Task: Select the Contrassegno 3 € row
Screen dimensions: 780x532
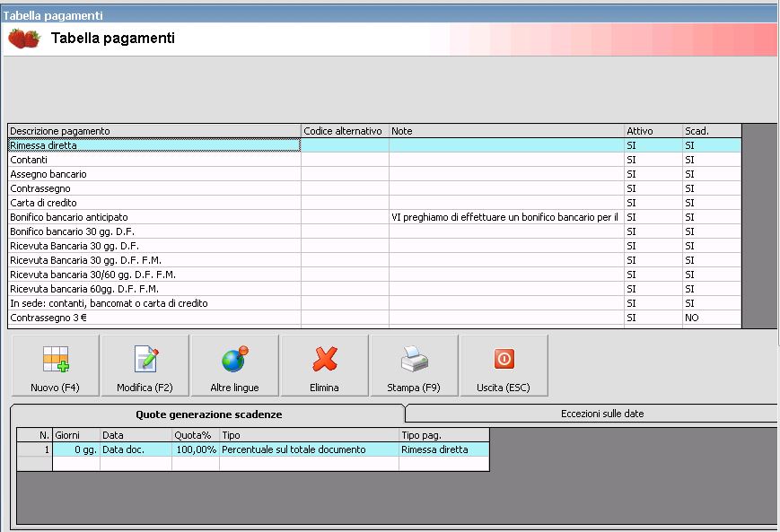Action: 374,318
